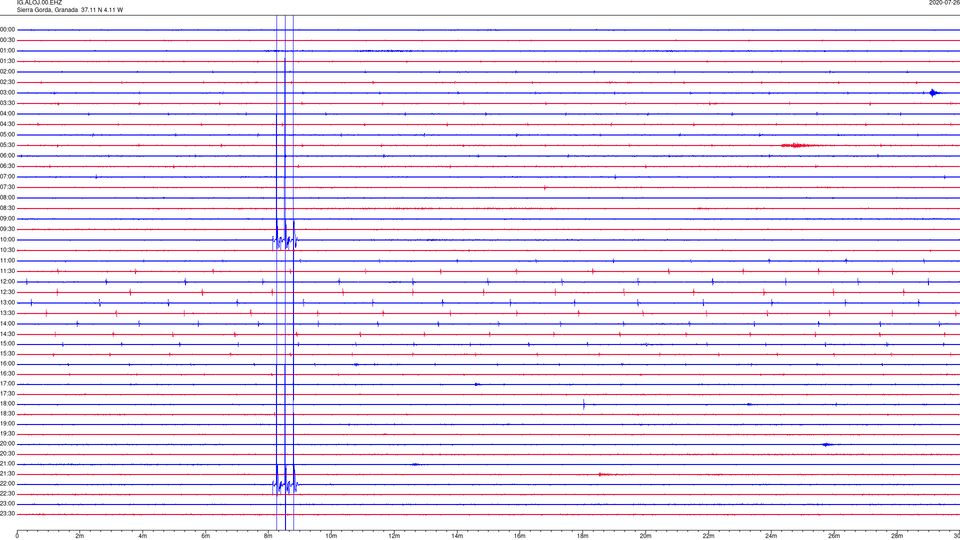
Task: Click the 16m tick label on minute axis
Action: click(520, 536)
